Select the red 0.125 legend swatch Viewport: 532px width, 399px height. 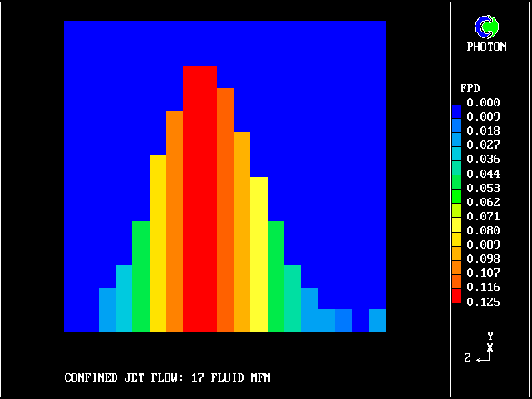click(456, 294)
